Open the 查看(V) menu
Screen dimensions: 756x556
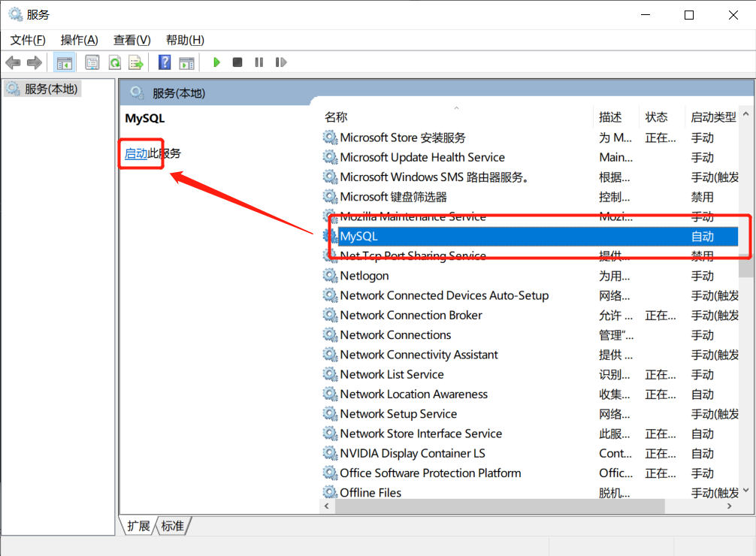(132, 40)
